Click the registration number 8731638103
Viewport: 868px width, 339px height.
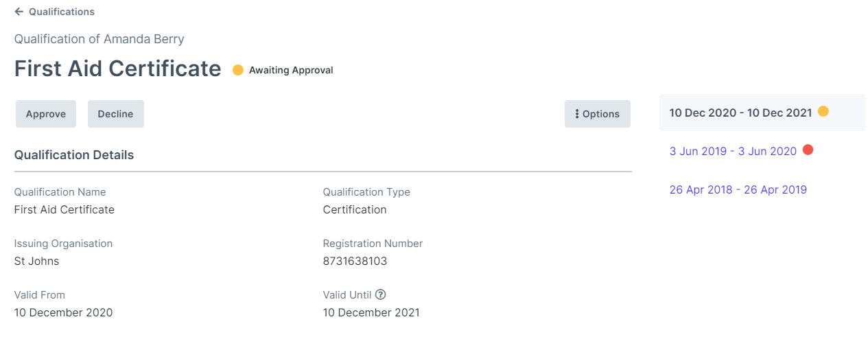(355, 261)
